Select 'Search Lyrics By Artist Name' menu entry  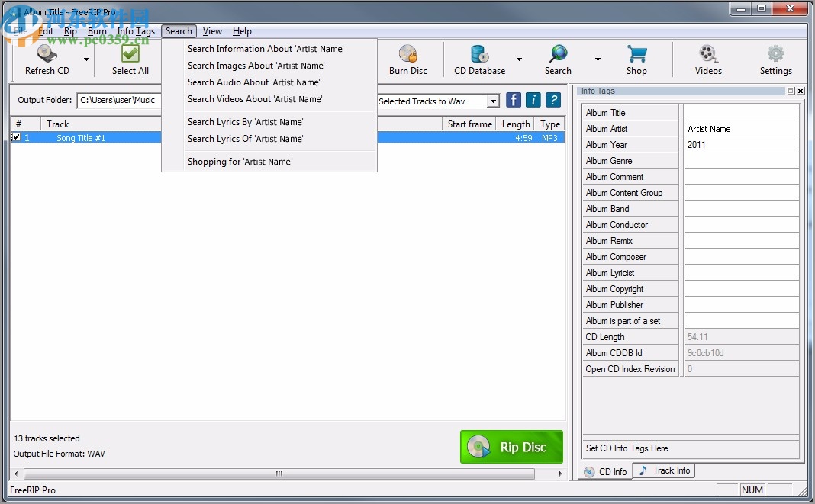(246, 121)
